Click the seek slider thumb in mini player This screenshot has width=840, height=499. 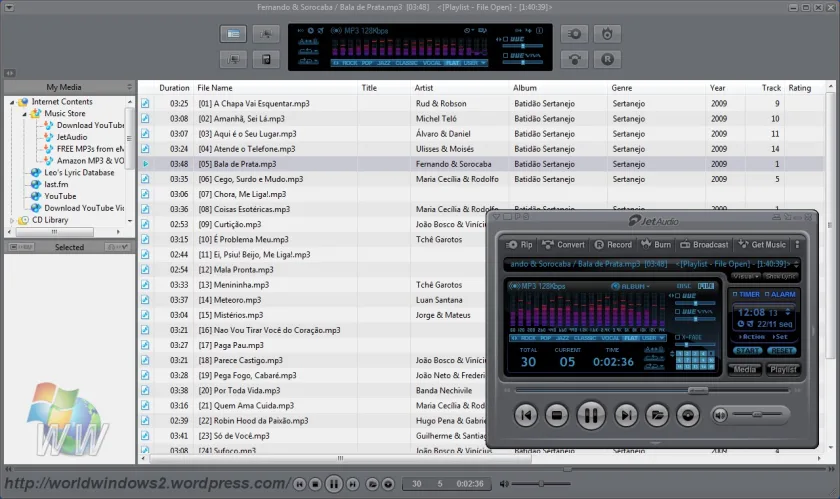[698, 390]
